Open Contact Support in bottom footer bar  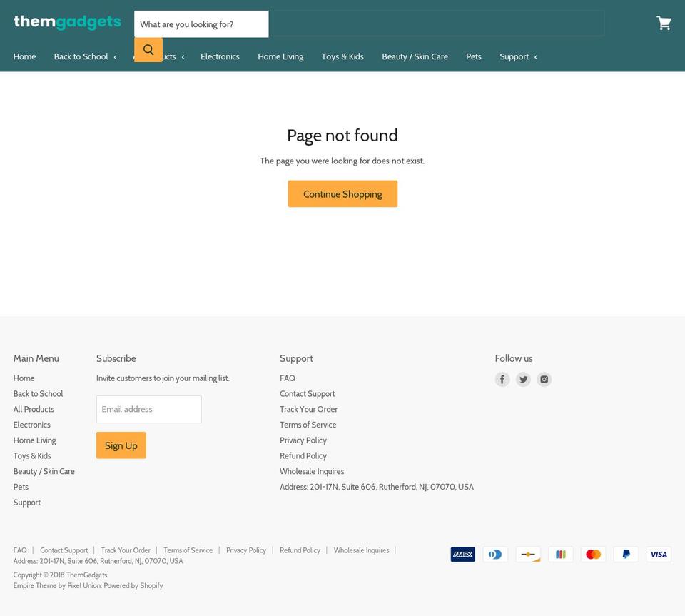tap(64, 550)
